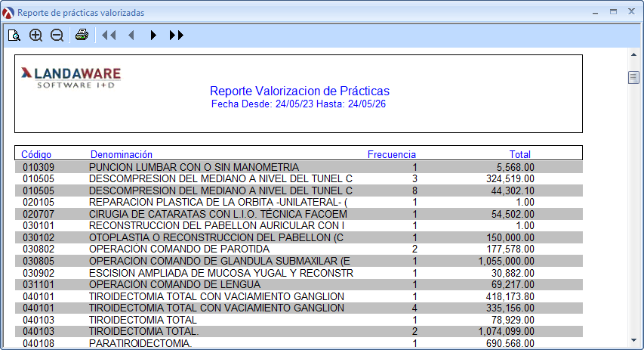The image size is (644, 350).
Task: Click total 177,578.00
Action: tap(510, 249)
